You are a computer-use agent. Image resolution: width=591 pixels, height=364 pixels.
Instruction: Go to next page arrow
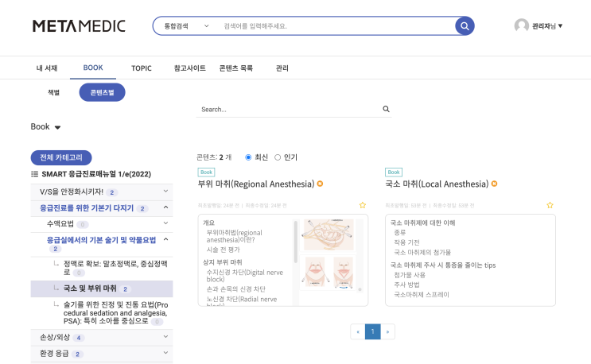coord(387,331)
